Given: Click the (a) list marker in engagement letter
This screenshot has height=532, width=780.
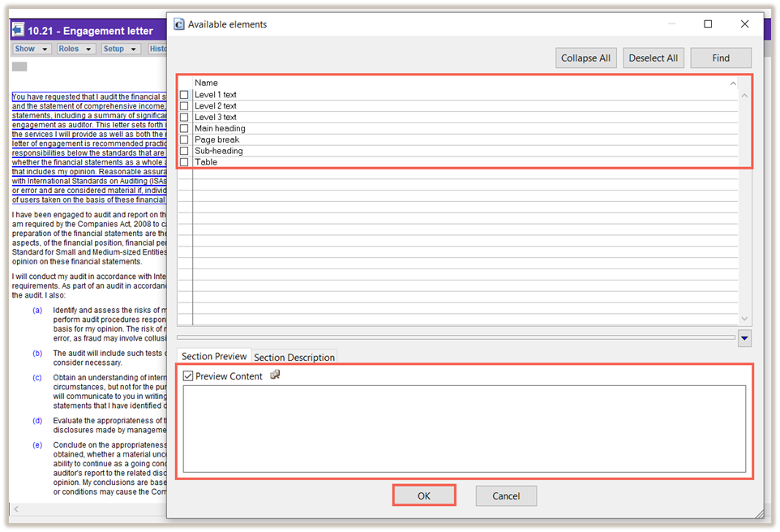Looking at the screenshot, I should point(37,311).
